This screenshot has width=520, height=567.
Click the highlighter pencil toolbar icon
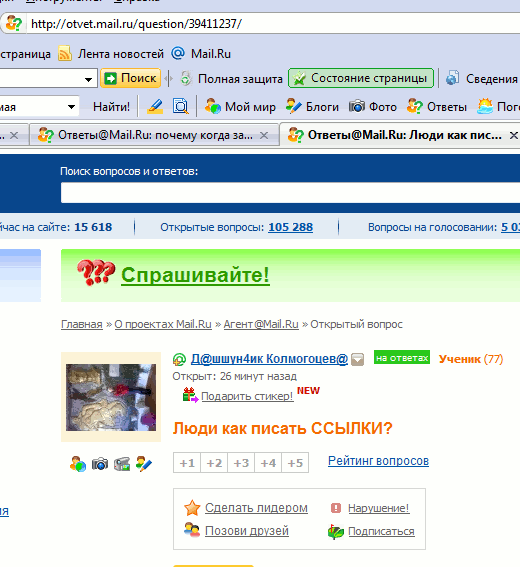tap(155, 107)
